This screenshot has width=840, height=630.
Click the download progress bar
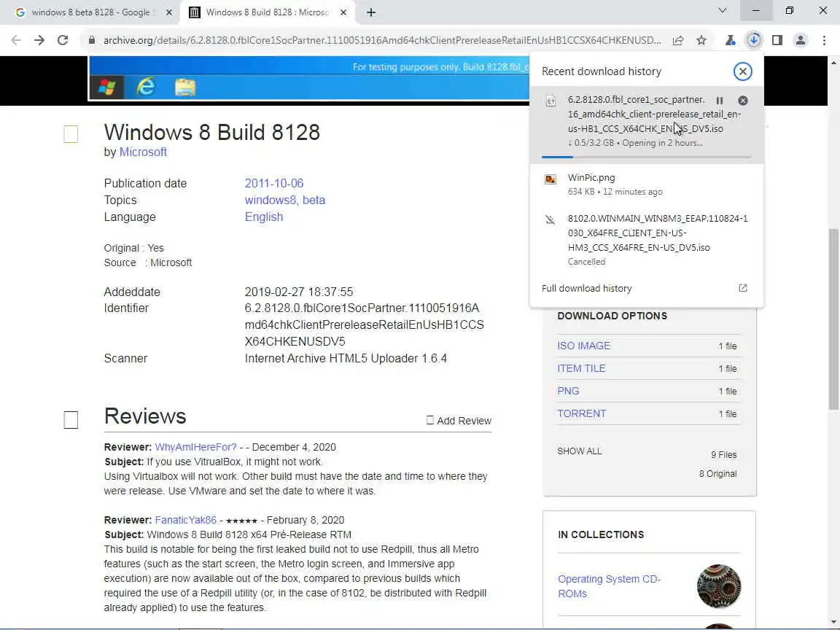click(x=647, y=157)
